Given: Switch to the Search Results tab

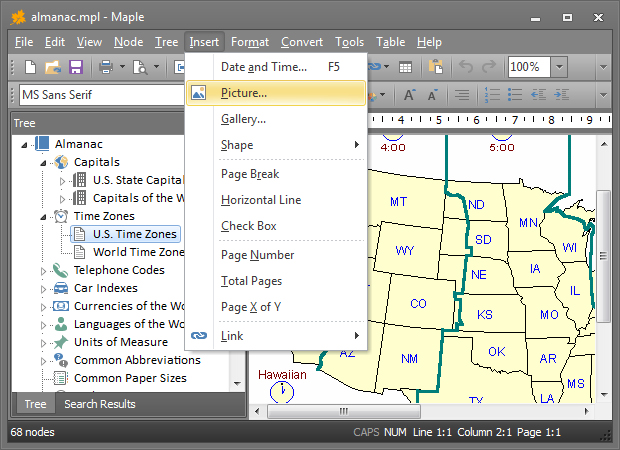Looking at the screenshot, I should [x=100, y=404].
